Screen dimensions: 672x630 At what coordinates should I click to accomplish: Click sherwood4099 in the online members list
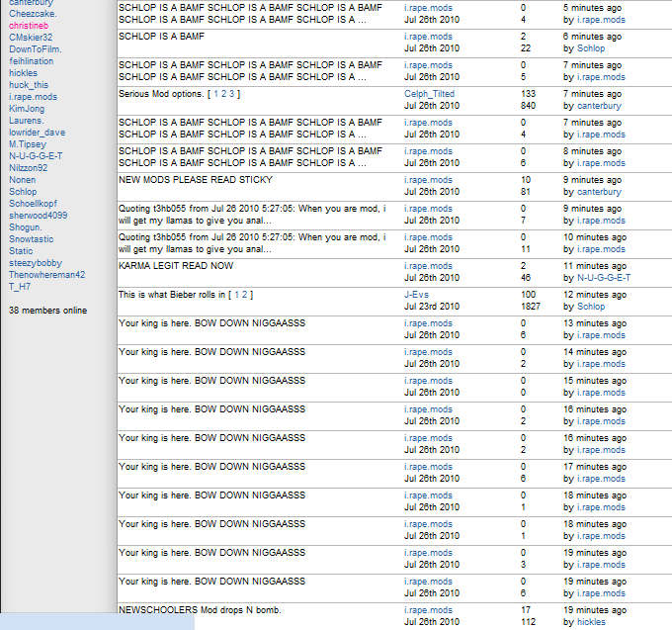coord(38,216)
